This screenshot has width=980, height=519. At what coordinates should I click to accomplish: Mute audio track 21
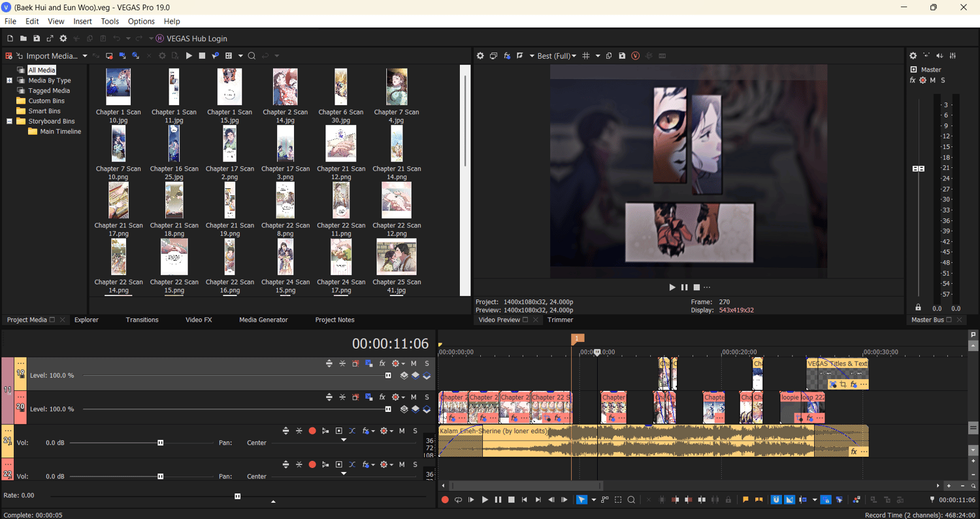402,431
